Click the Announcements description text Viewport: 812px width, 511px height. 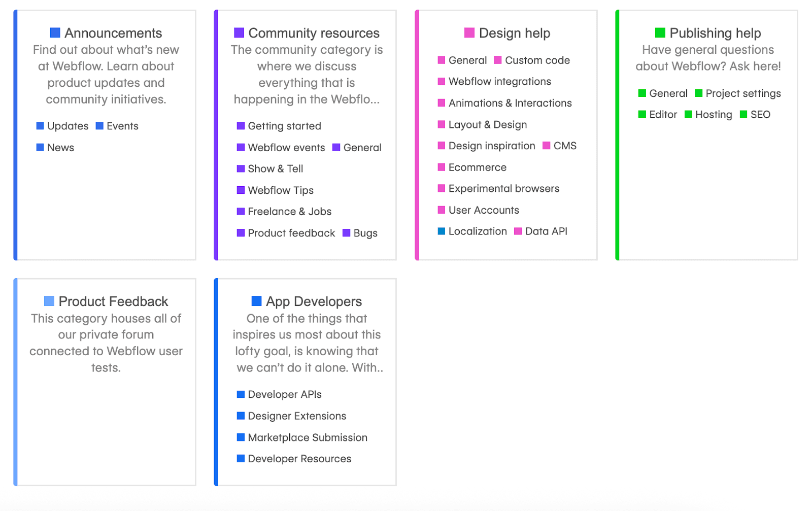pos(106,75)
